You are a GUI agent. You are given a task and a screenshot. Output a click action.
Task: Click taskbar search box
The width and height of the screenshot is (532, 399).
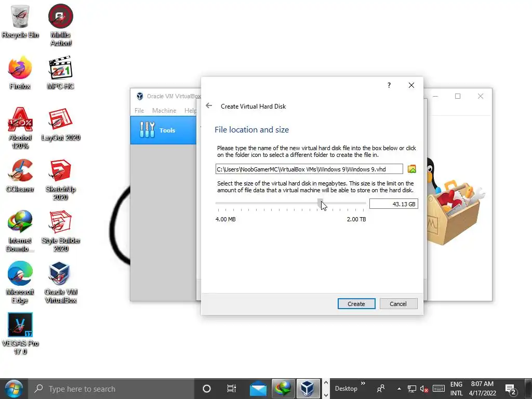[x=111, y=389]
